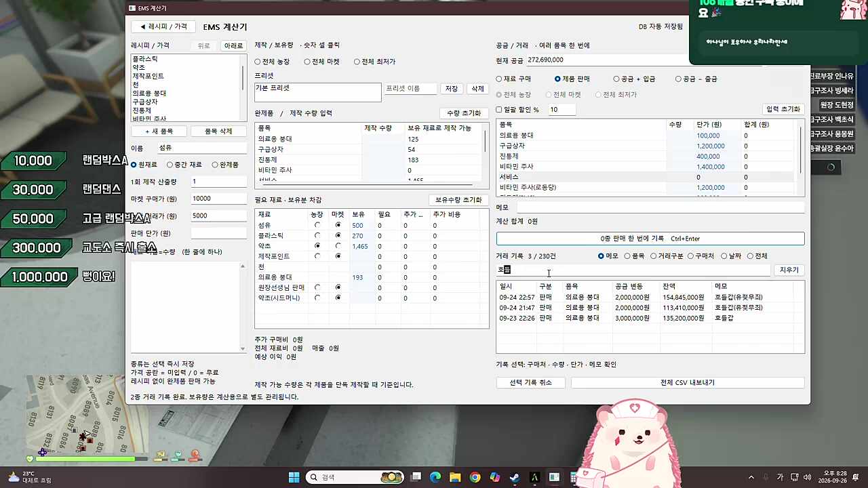Show hidden system tray icons
This screenshot has width=868, height=488.
pos(751,477)
